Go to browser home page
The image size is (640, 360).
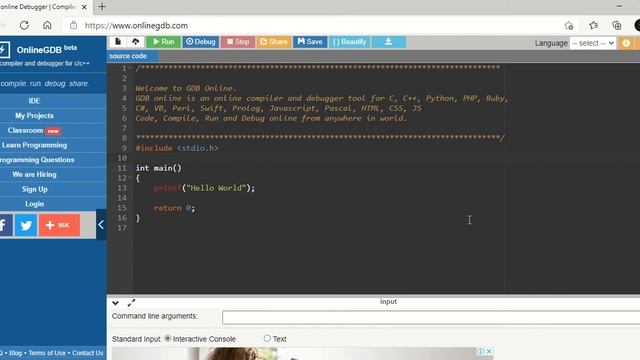pyautogui.click(x=47, y=25)
